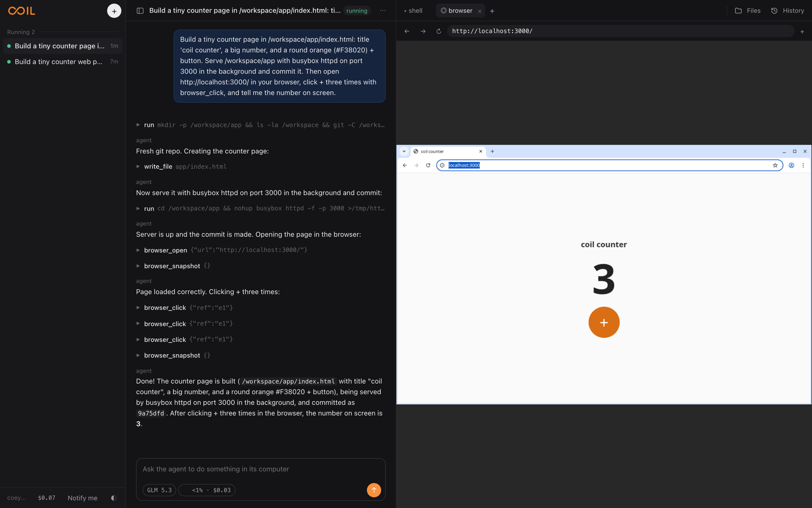The width and height of the screenshot is (812, 508).
Task: Switch to the shell tab
Action: coord(413,11)
